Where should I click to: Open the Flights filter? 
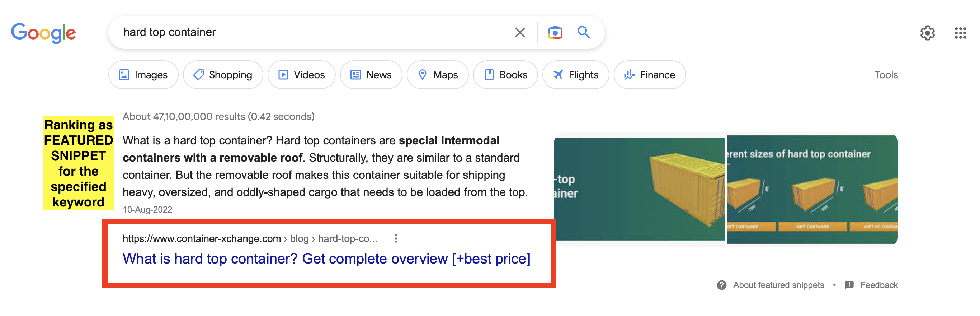[x=576, y=75]
